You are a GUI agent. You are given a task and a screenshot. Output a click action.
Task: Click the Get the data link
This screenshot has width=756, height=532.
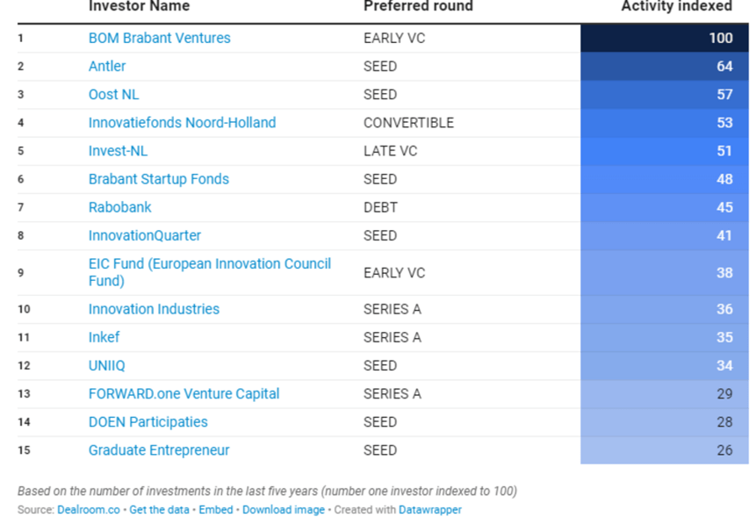point(158,510)
